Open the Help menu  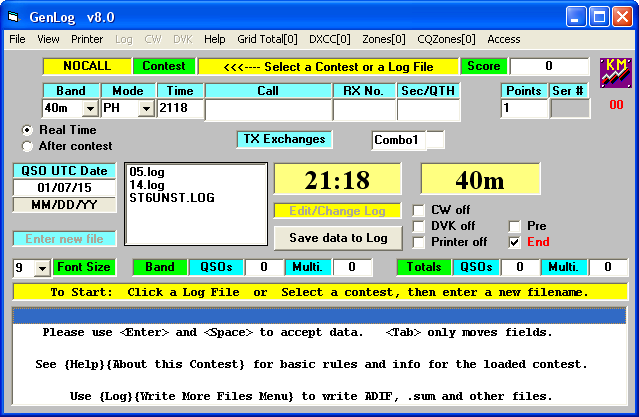click(x=214, y=39)
